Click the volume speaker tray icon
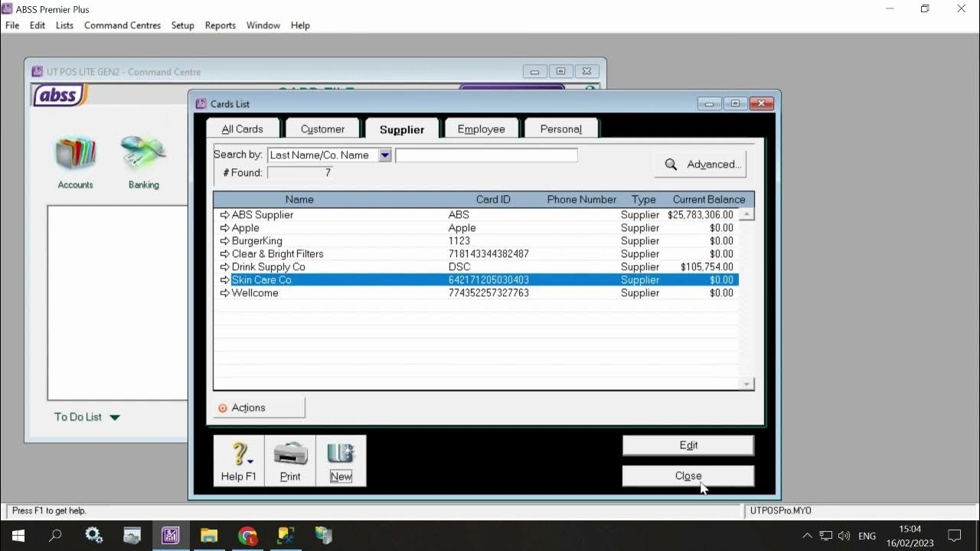 click(844, 536)
